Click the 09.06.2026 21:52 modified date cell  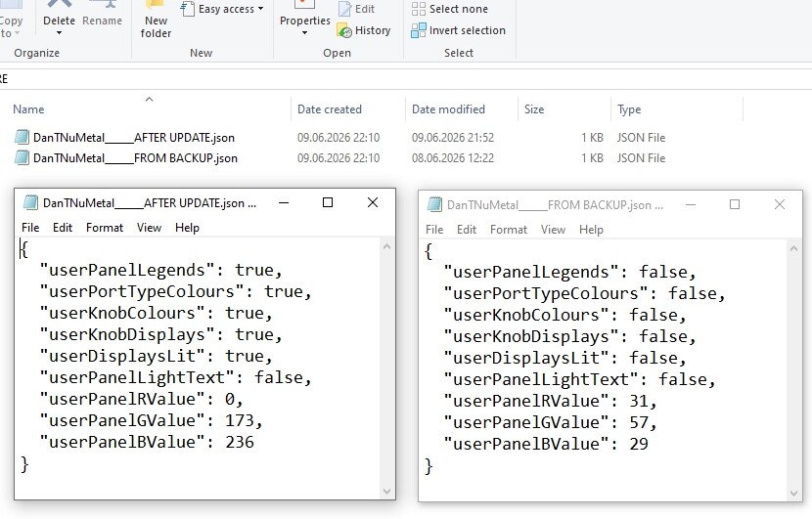pos(453,138)
